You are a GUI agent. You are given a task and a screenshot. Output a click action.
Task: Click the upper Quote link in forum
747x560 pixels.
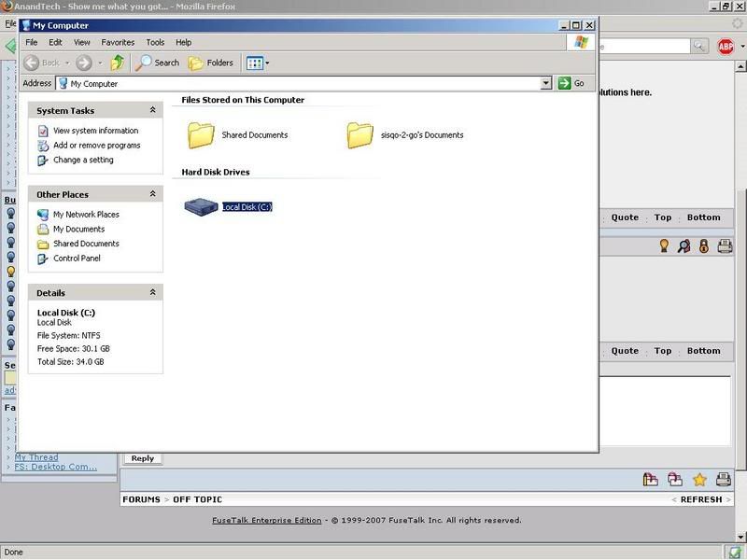coord(625,217)
